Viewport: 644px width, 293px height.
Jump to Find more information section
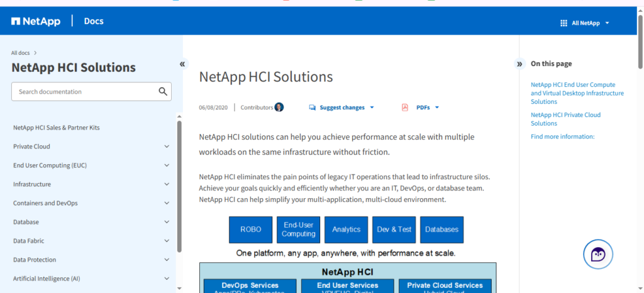pyautogui.click(x=562, y=136)
